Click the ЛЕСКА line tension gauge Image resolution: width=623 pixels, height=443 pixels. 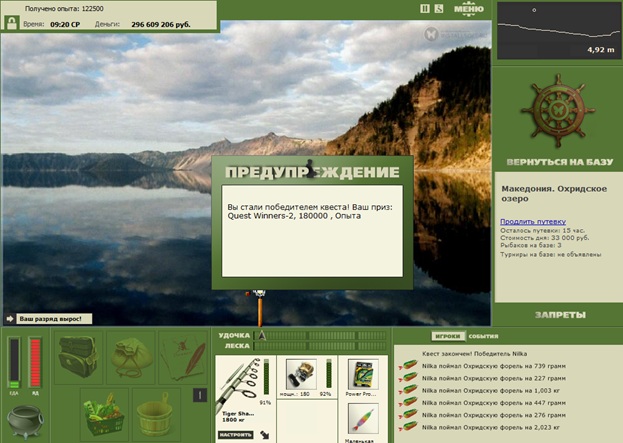pos(320,346)
